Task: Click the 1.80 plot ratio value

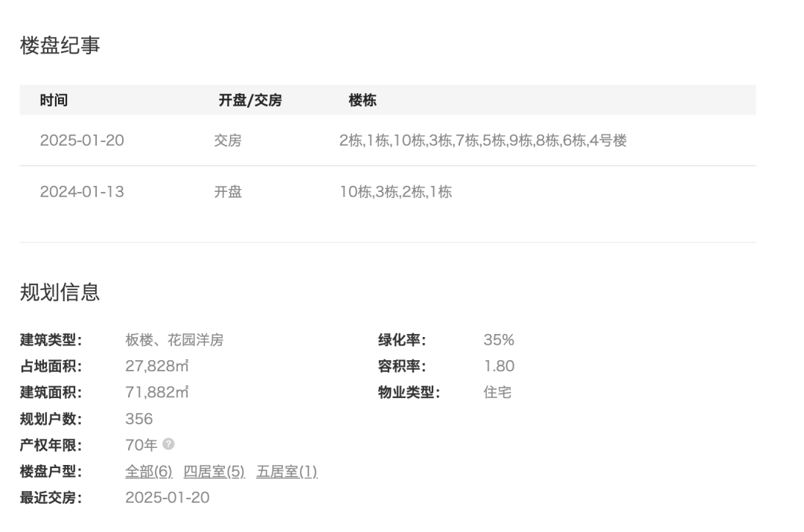Action: 499,367
